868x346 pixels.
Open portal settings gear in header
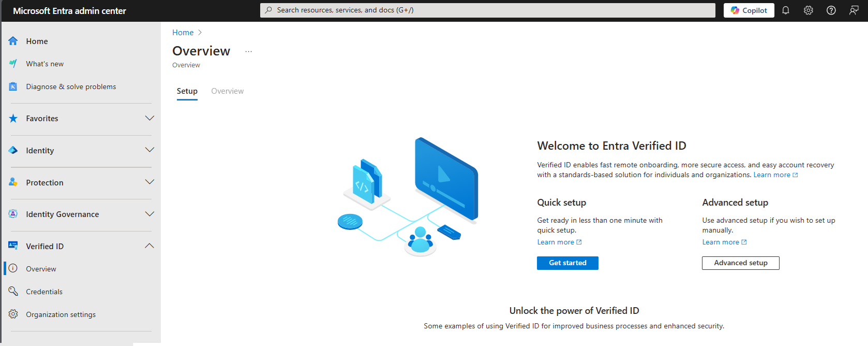click(x=809, y=10)
